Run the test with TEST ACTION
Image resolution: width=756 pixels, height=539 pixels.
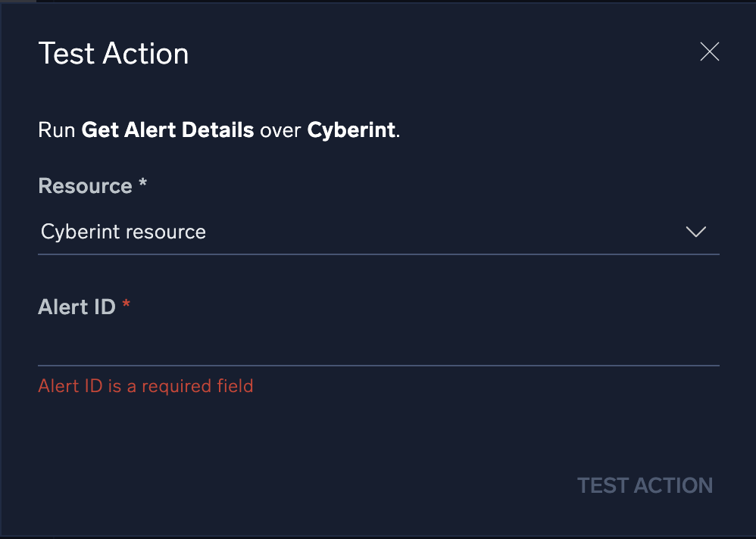[645, 485]
